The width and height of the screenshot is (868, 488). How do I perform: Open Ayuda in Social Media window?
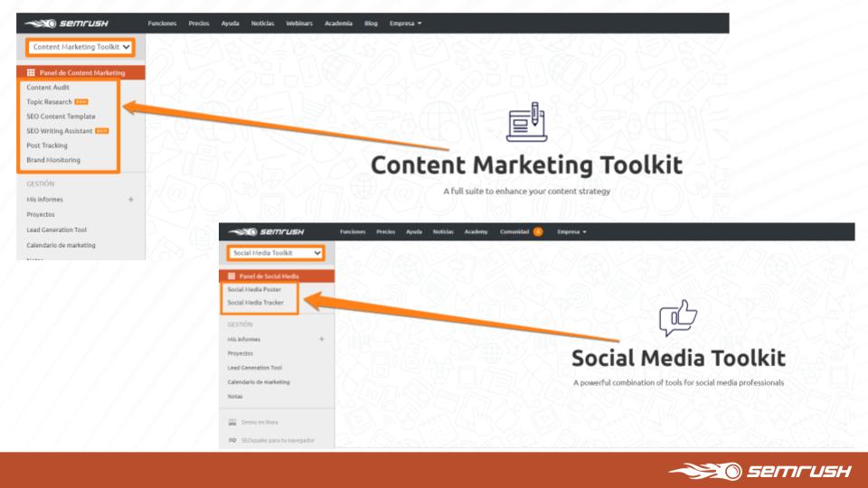[x=414, y=232]
